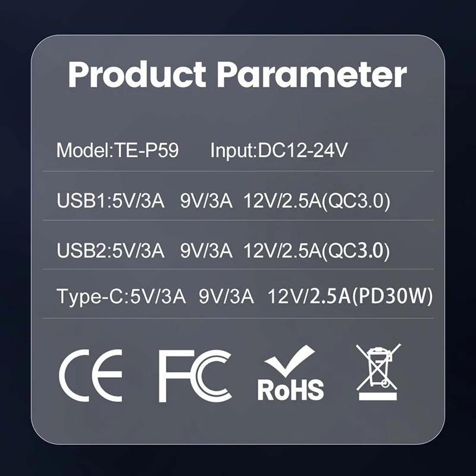This screenshot has height=476, width=476.
Task: Click 12V/2.5A value in the USB1 row
Action: [x=282, y=201]
